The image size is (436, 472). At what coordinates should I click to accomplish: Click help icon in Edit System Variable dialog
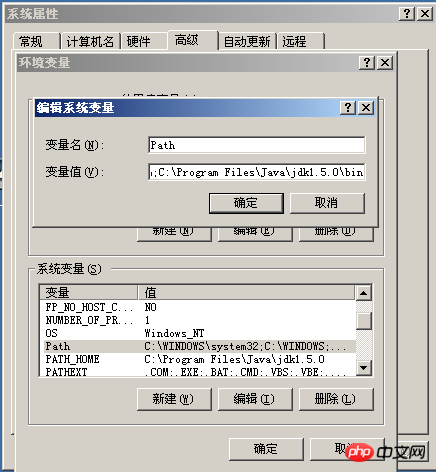coord(348,108)
